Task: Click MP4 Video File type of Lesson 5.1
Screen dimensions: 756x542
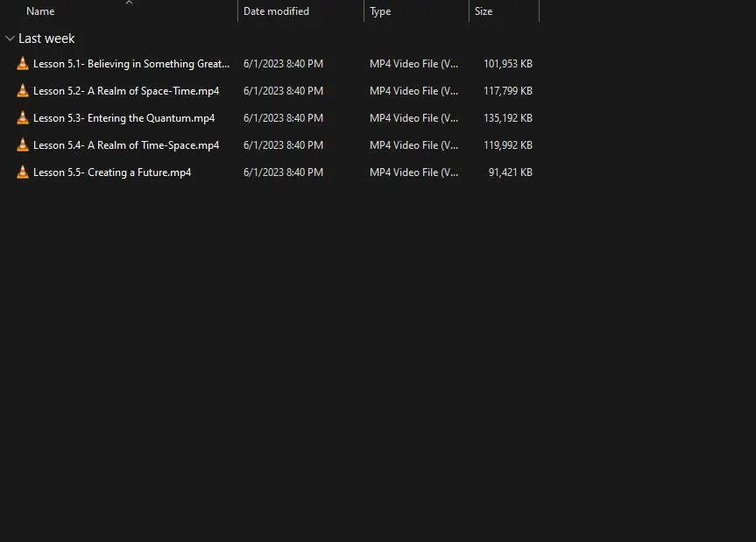Action: click(x=413, y=64)
